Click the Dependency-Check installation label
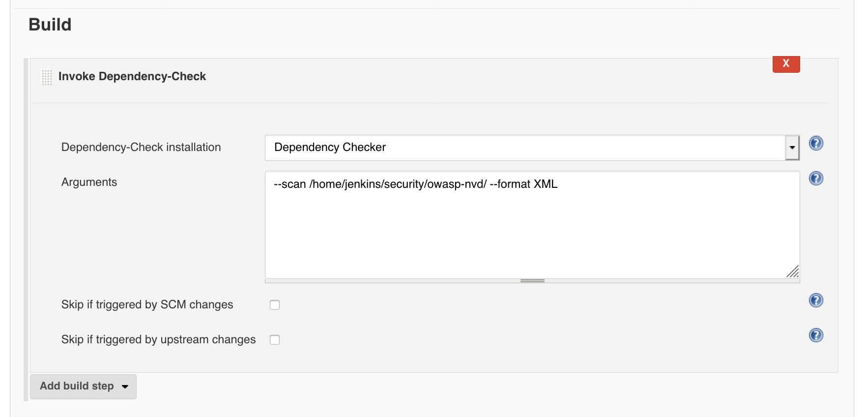The width and height of the screenshot is (868, 417). [x=141, y=147]
